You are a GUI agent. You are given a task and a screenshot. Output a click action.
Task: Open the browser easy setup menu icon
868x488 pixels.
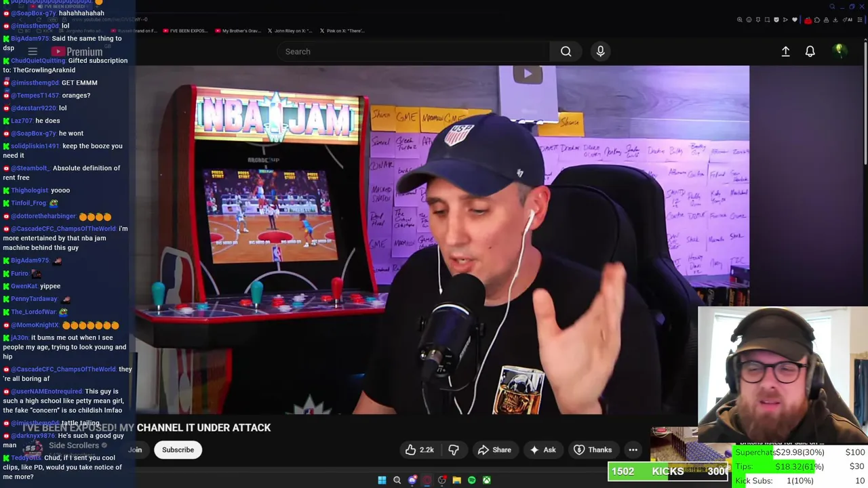[859, 20]
